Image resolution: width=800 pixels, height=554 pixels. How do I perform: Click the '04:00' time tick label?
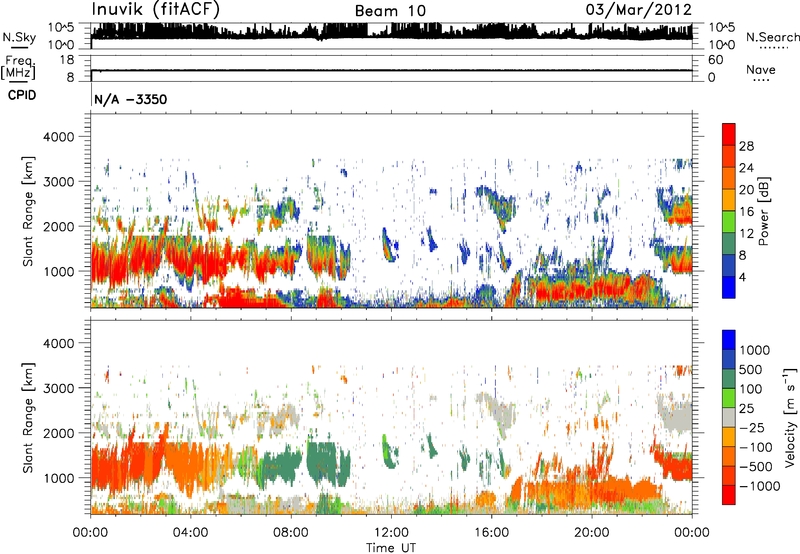click(190, 533)
